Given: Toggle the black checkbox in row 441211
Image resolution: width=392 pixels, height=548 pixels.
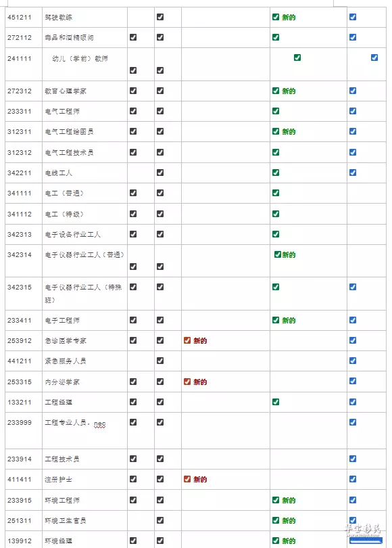Looking at the screenshot, I should point(160,361).
